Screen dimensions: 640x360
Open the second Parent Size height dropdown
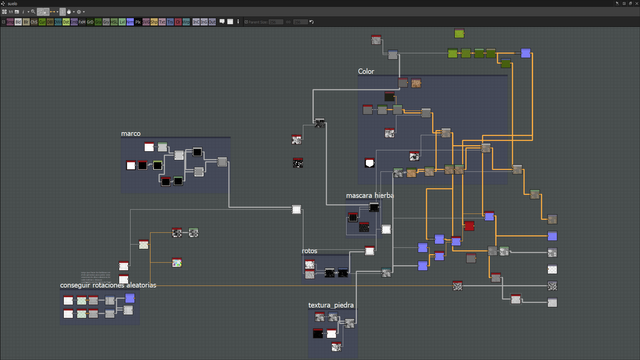pyautogui.click(x=300, y=22)
